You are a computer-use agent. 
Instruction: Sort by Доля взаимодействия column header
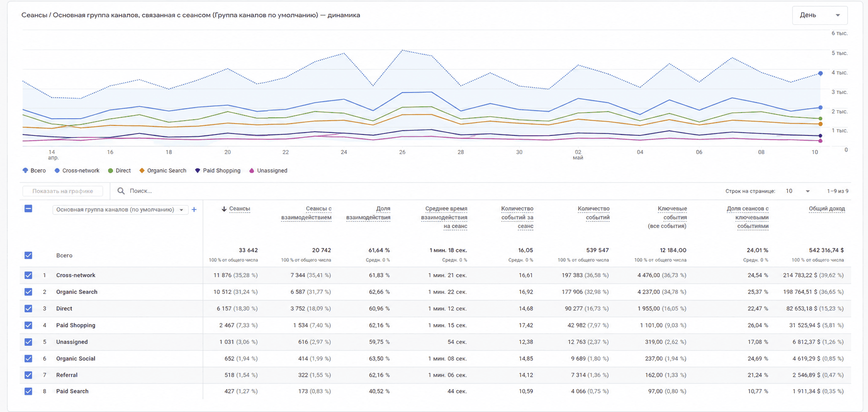tap(368, 213)
